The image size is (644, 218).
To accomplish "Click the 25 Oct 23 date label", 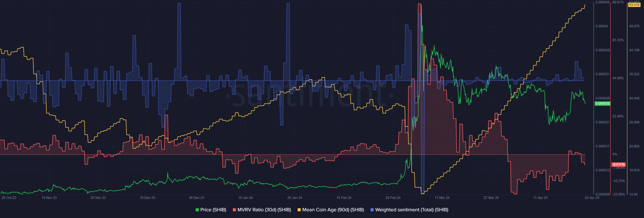I will pyautogui.click(x=9, y=198).
